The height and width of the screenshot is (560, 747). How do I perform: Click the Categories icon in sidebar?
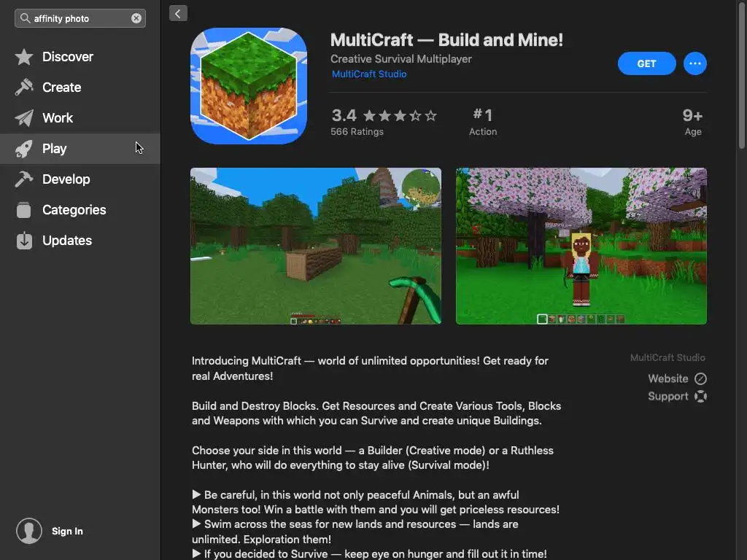24,209
